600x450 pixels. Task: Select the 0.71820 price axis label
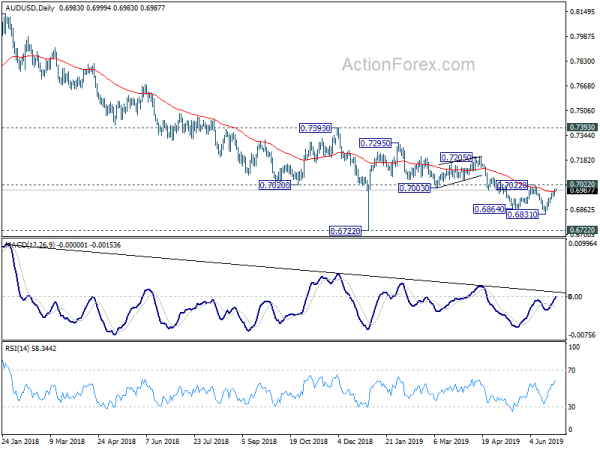click(582, 160)
